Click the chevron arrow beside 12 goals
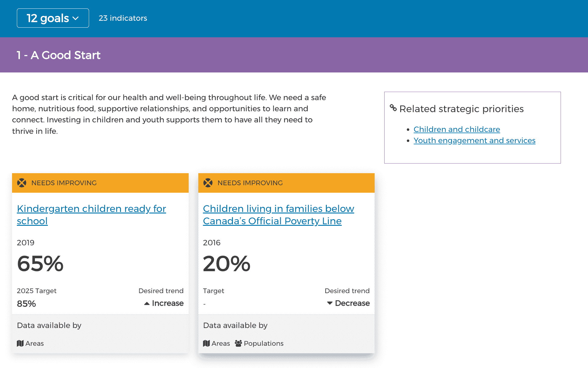The image size is (588, 368). (x=76, y=18)
